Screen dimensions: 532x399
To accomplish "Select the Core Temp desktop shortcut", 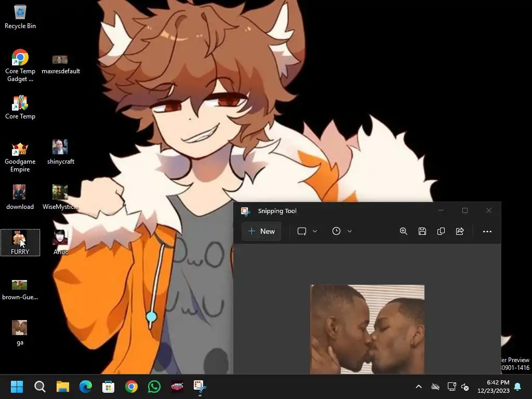I will click(20, 108).
